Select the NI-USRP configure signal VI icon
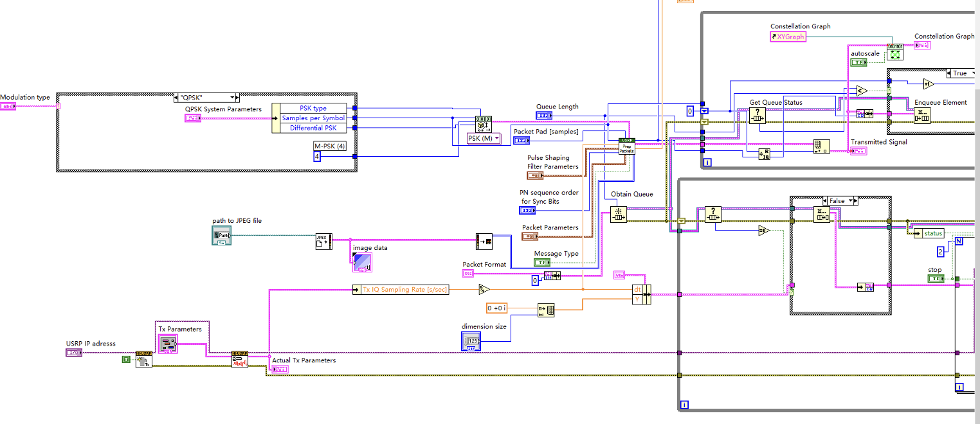 (x=240, y=360)
